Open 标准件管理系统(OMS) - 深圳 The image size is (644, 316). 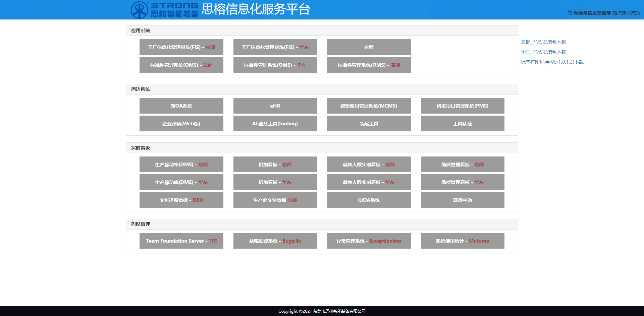click(369, 65)
